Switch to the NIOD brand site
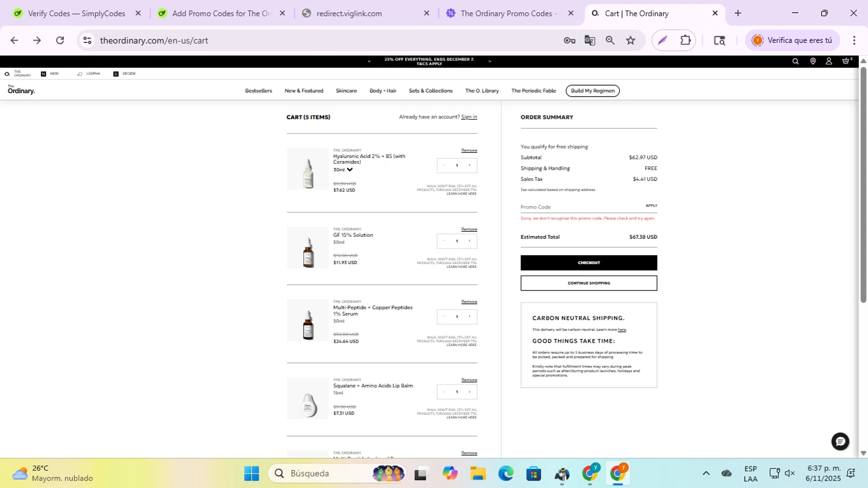 50,74
